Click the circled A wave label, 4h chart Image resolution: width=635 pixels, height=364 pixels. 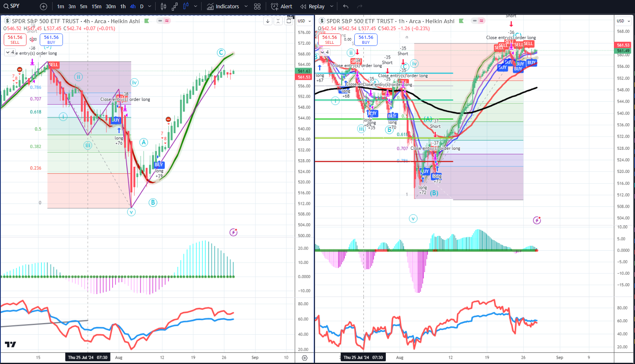click(144, 142)
